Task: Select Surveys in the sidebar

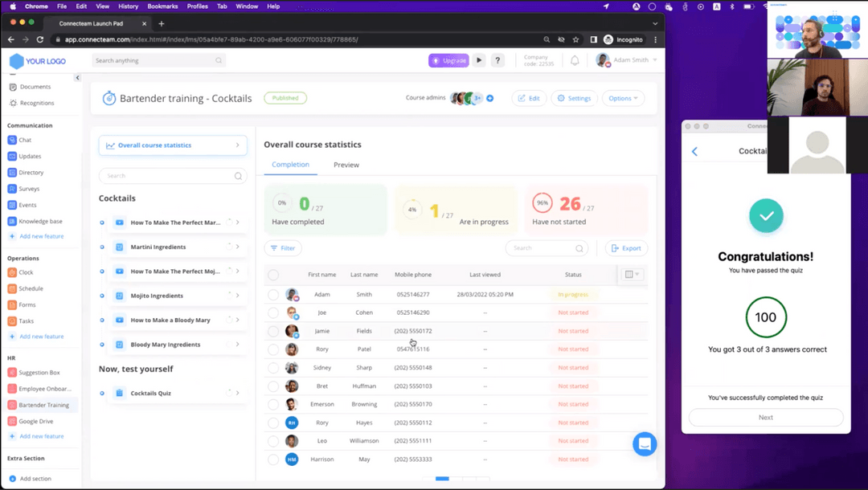Action: coord(31,188)
